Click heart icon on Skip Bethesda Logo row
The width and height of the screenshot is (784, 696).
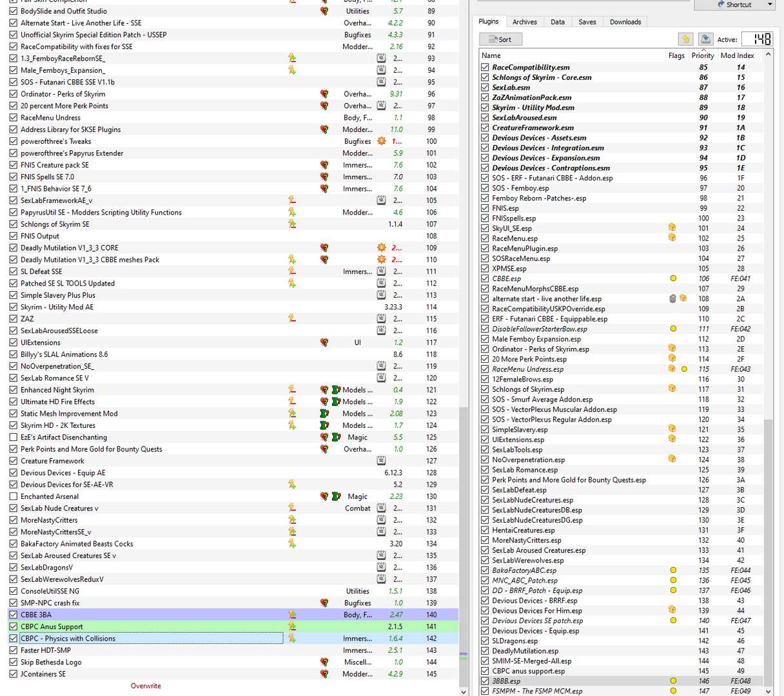coord(324,662)
